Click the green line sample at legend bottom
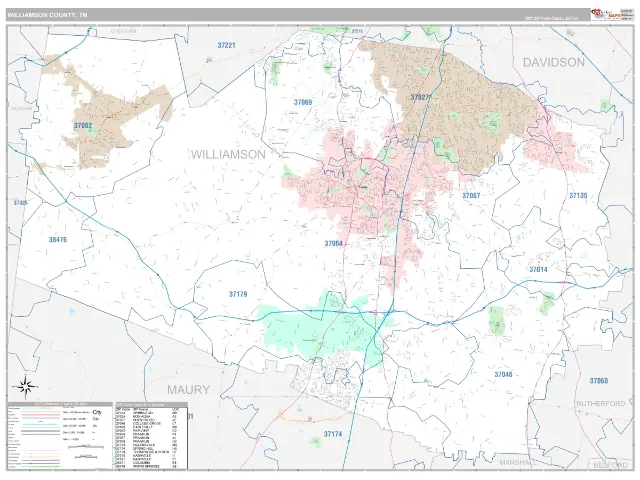Image resolution: width=640 pixels, height=480 pixels. point(40,467)
